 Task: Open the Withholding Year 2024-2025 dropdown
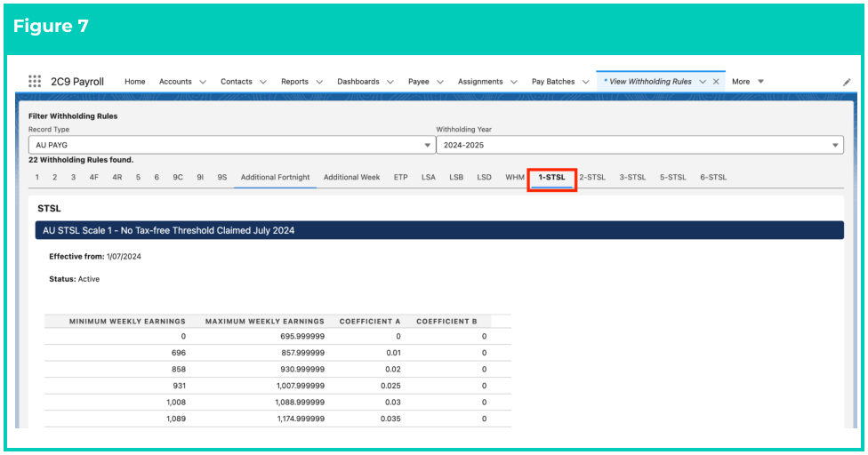pos(640,145)
